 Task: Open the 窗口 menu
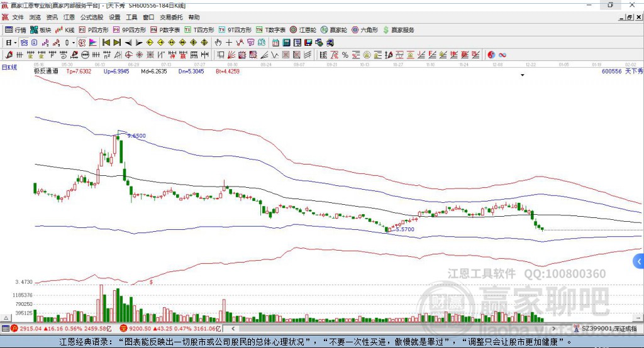[148, 17]
